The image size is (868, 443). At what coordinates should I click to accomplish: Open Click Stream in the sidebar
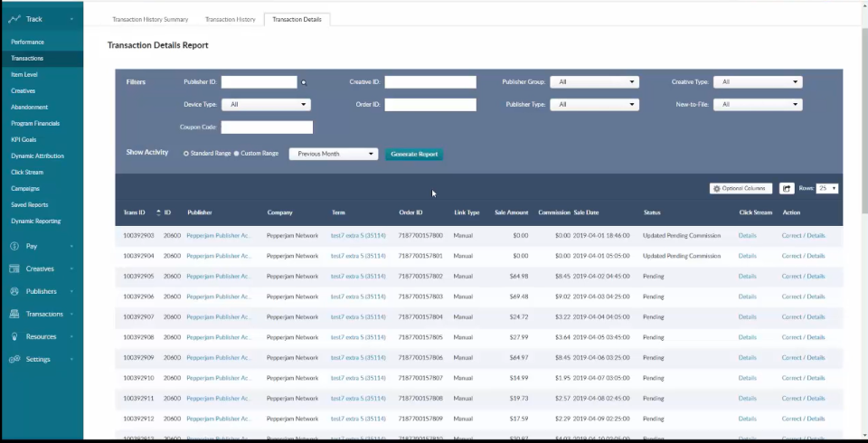click(x=27, y=172)
